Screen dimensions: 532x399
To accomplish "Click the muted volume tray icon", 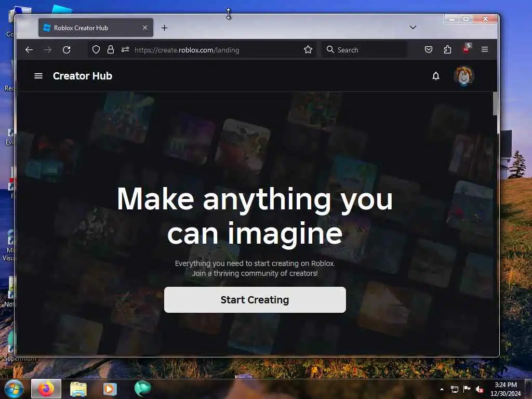I will 480,389.
